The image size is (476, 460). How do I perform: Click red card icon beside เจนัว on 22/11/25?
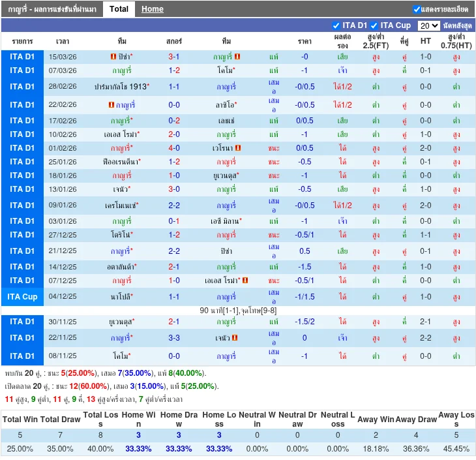pyautogui.click(x=235, y=338)
